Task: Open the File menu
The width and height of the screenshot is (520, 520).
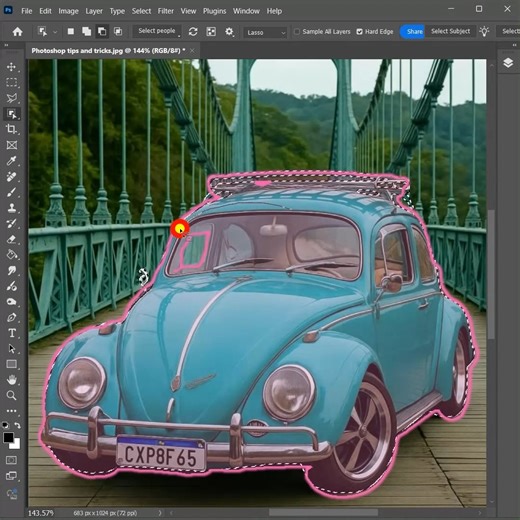Action: click(27, 11)
